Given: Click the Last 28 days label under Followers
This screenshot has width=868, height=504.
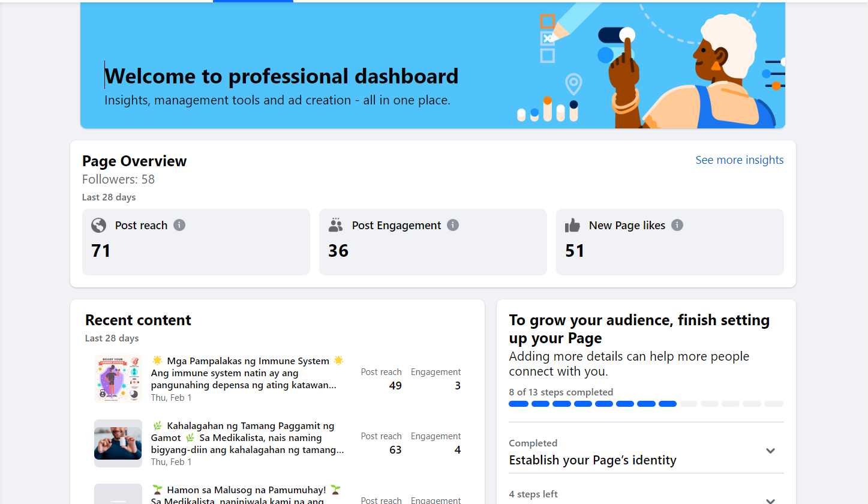Looking at the screenshot, I should [x=109, y=197].
